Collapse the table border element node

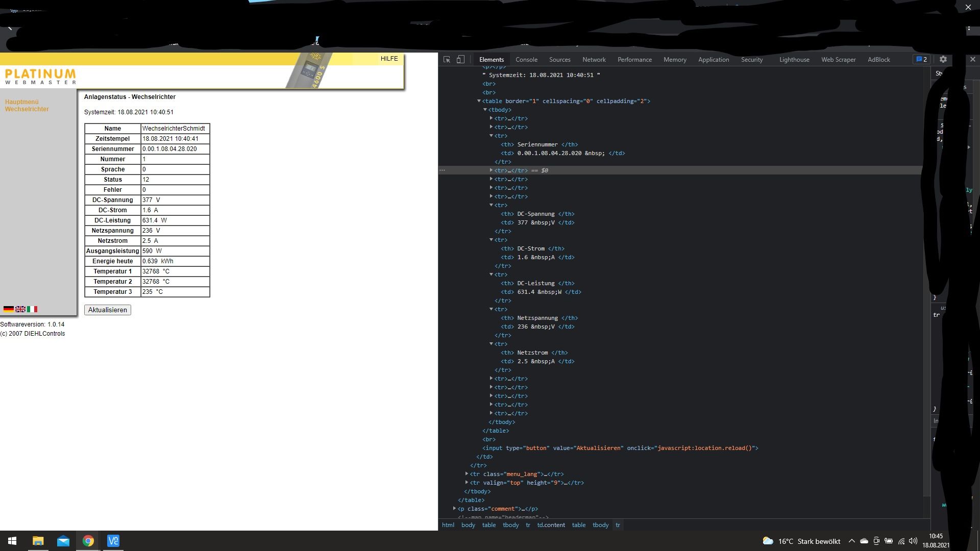coord(479,101)
